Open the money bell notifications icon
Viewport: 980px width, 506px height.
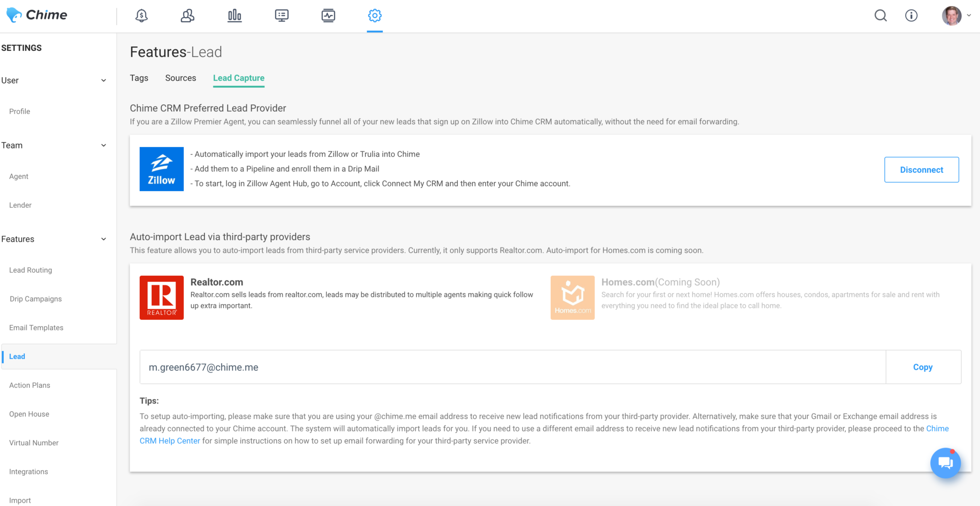pyautogui.click(x=141, y=16)
